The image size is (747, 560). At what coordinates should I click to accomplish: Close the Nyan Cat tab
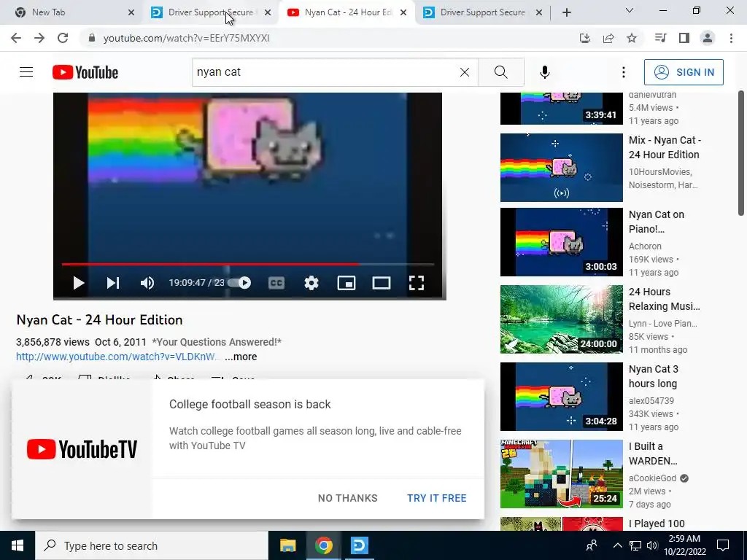tap(403, 12)
